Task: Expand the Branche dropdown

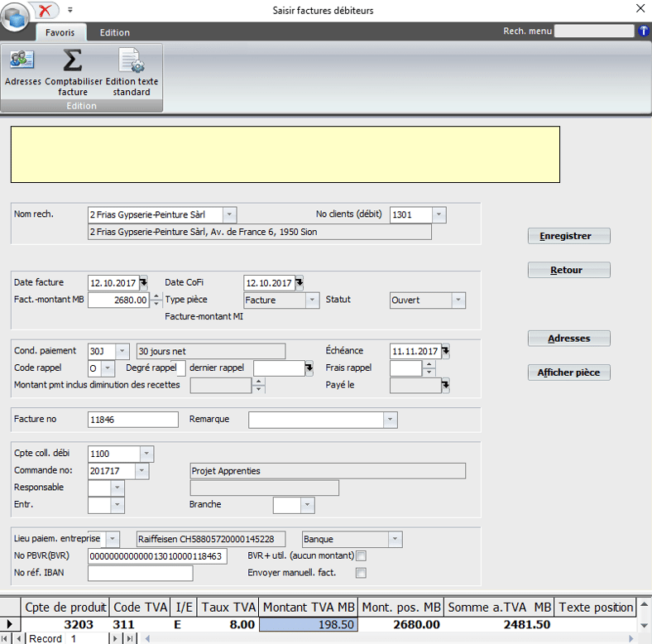Action: pyautogui.click(x=307, y=505)
